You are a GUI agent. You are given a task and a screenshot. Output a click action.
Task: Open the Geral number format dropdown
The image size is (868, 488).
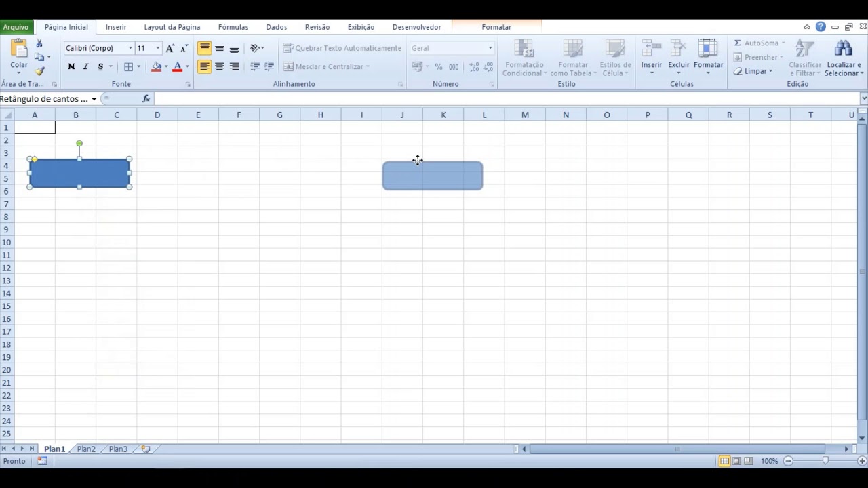pyautogui.click(x=490, y=48)
